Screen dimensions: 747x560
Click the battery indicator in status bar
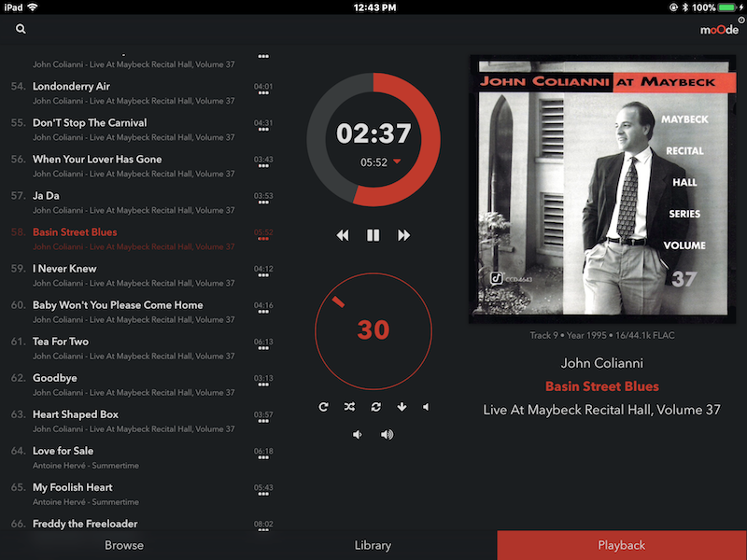pyautogui.click(x=726, y=7)
